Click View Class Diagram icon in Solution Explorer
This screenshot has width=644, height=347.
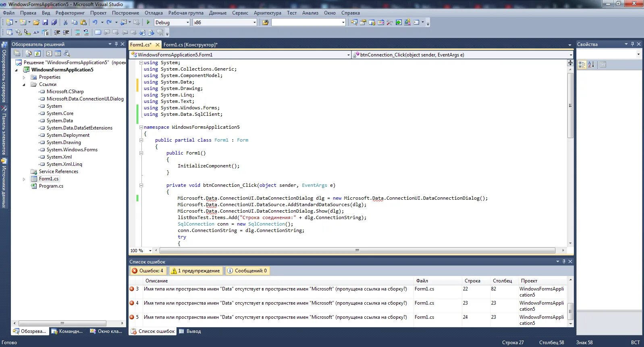click(x=67, y=53)
